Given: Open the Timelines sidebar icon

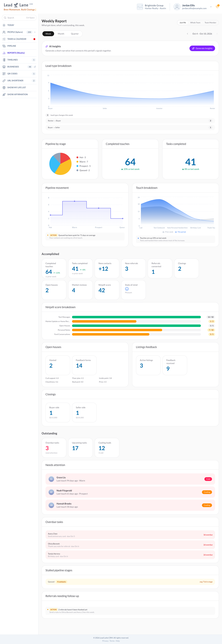Looking at the screenshot, I should 4,60.
